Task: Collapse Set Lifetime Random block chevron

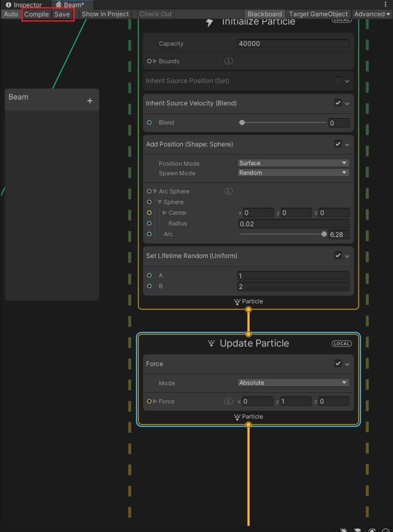Action: click(347, 256)
